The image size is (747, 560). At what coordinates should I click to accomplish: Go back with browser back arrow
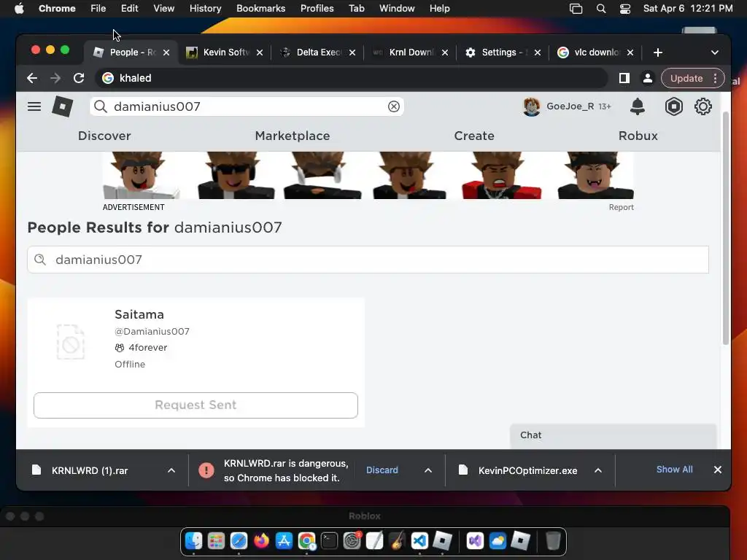tap(32, 78)
